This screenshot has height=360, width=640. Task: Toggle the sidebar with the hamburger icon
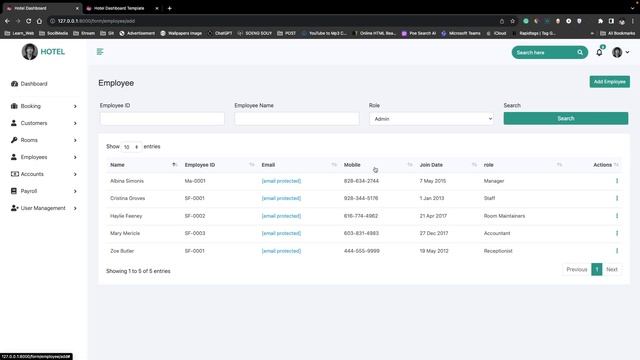pos(100,52)
